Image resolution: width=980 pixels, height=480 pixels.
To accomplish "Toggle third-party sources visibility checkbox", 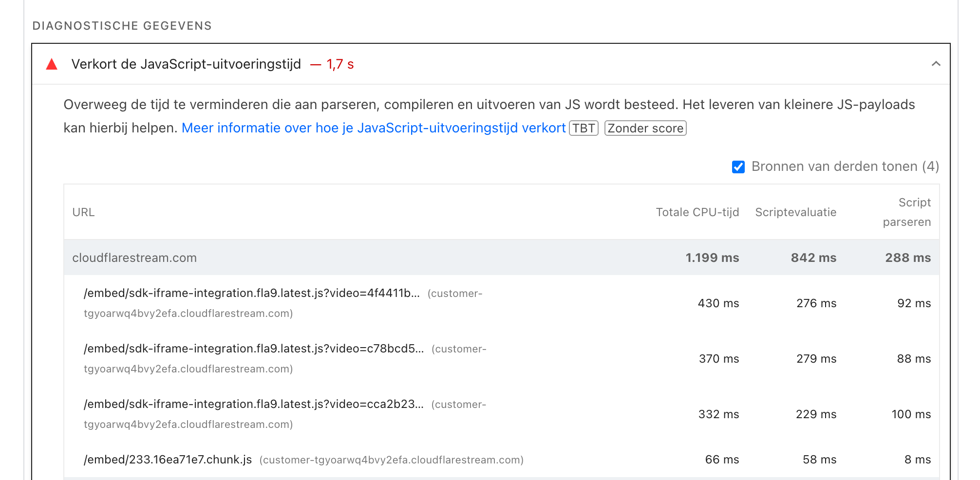I will click(738, 166).
